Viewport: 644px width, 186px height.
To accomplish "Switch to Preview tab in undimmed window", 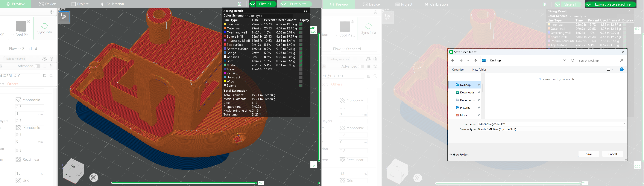I will point(15,4).
